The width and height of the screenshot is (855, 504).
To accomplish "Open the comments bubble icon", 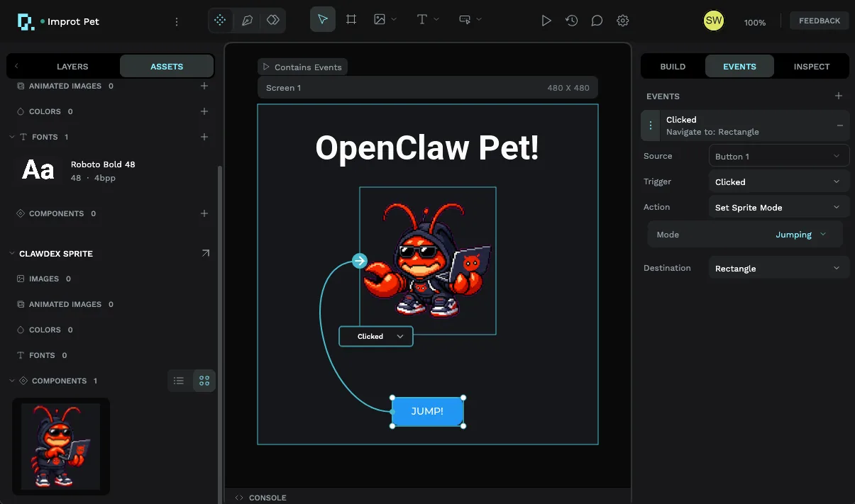I will [x=597, y=21].
